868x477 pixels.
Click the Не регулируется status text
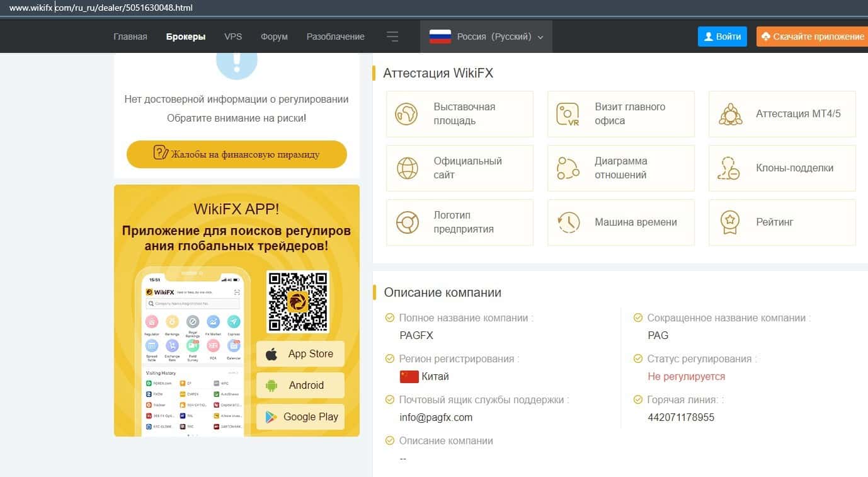[687, 377]
